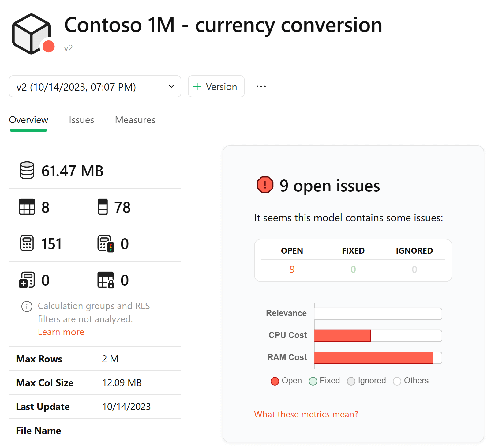Click the RAM Cost label
The width and height of the screenshot is (491, 448).
tap(287, 357)
